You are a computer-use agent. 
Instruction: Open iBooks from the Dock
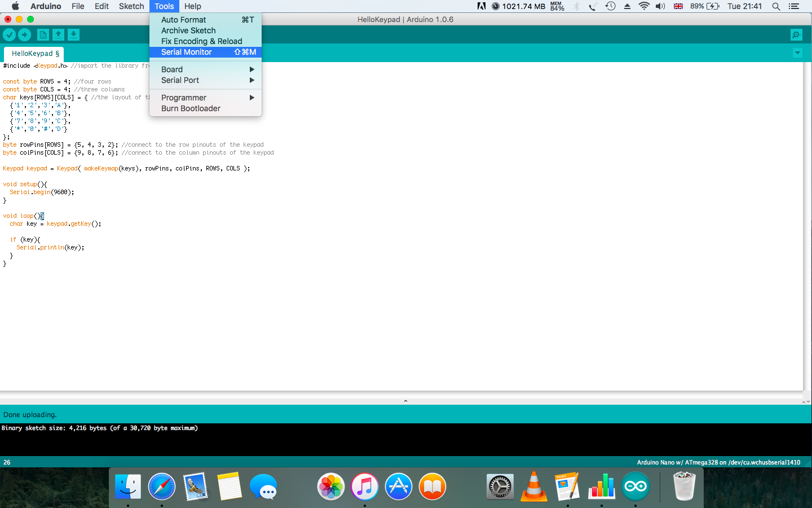(433, 486)
